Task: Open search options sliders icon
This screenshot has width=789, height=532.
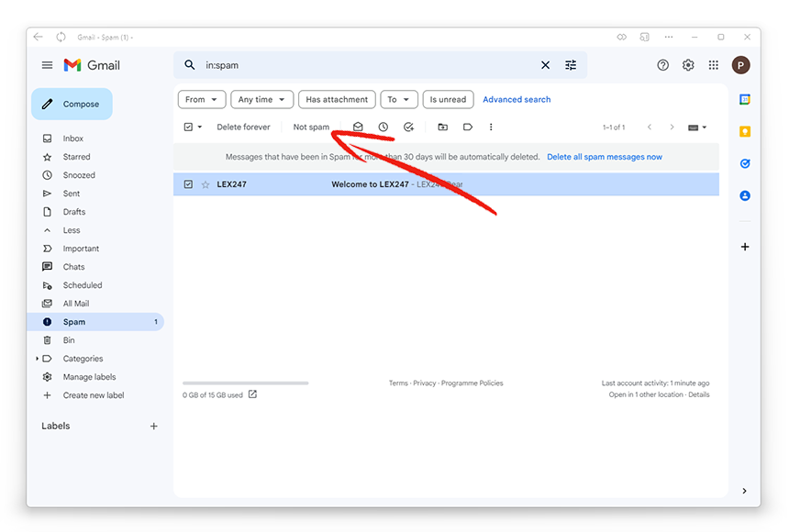Action: [x=571, y=65]
